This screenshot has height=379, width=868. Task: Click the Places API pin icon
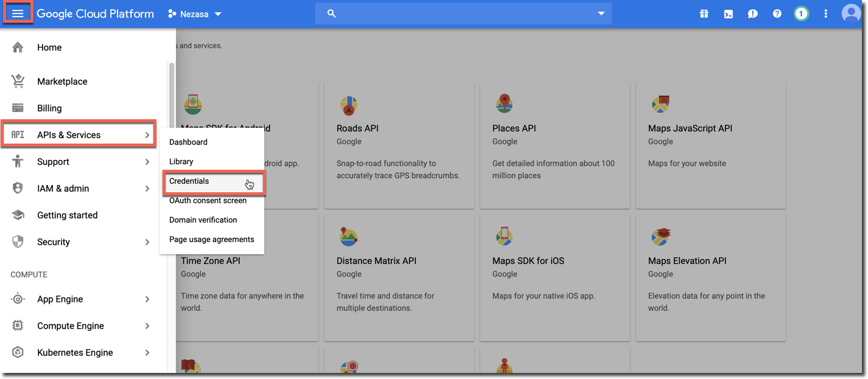[505, 105]
